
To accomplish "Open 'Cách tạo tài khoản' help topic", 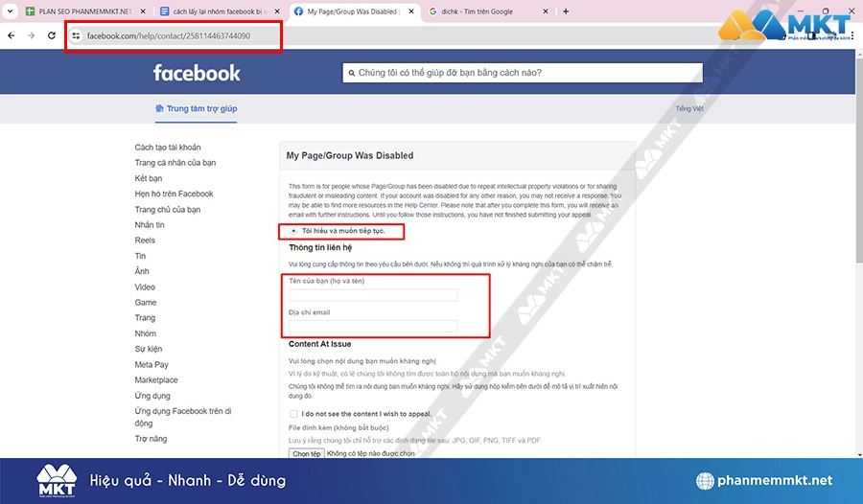I will coord(168,148).
